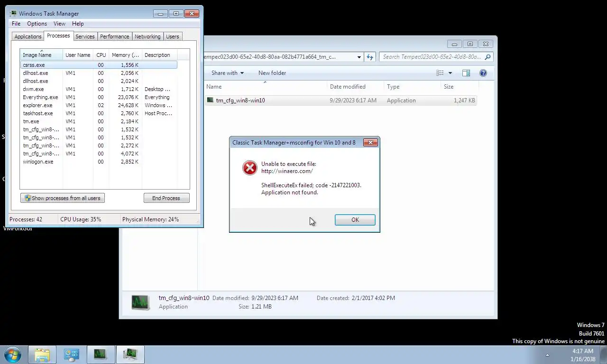607x364 pixels.
Task: Switch to the Services tab
Action: [x=85, y=36]
